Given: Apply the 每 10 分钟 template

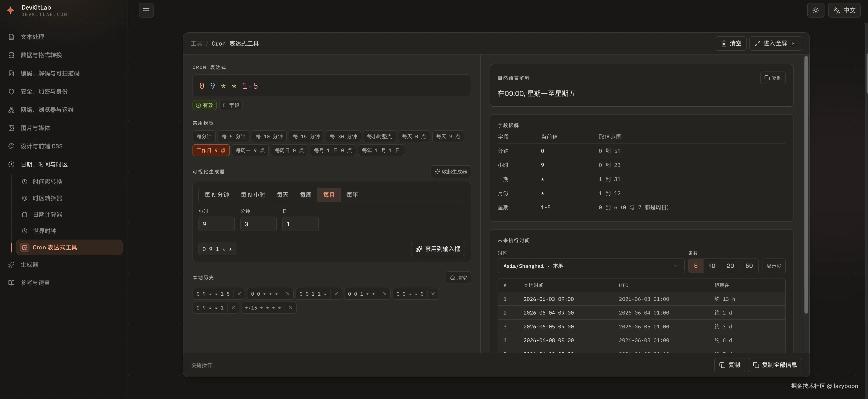Looking at the screenshot, I should coord(269,136).
